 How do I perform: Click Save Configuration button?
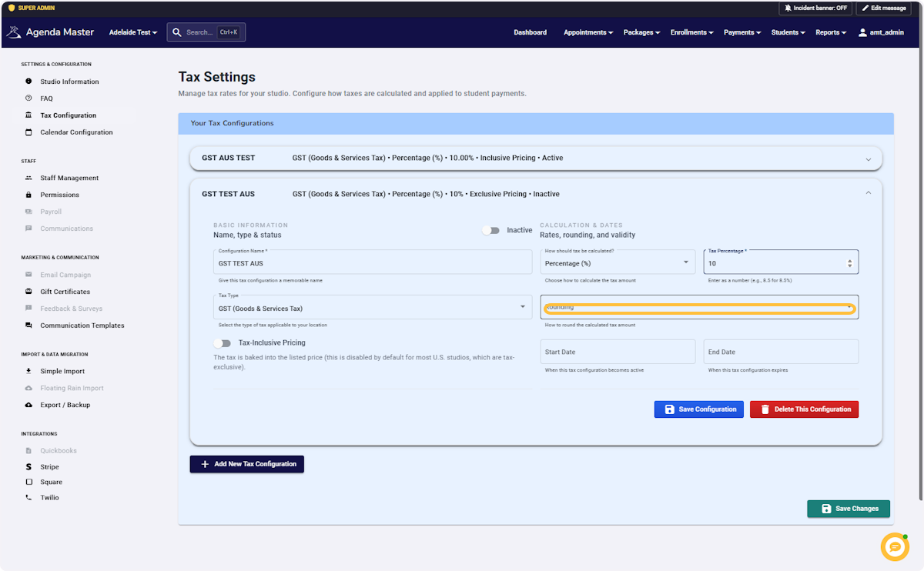click(699, 409)
